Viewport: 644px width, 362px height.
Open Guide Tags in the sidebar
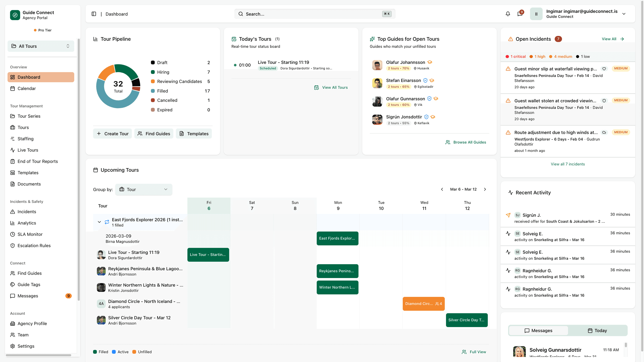(x=29, y=284)
